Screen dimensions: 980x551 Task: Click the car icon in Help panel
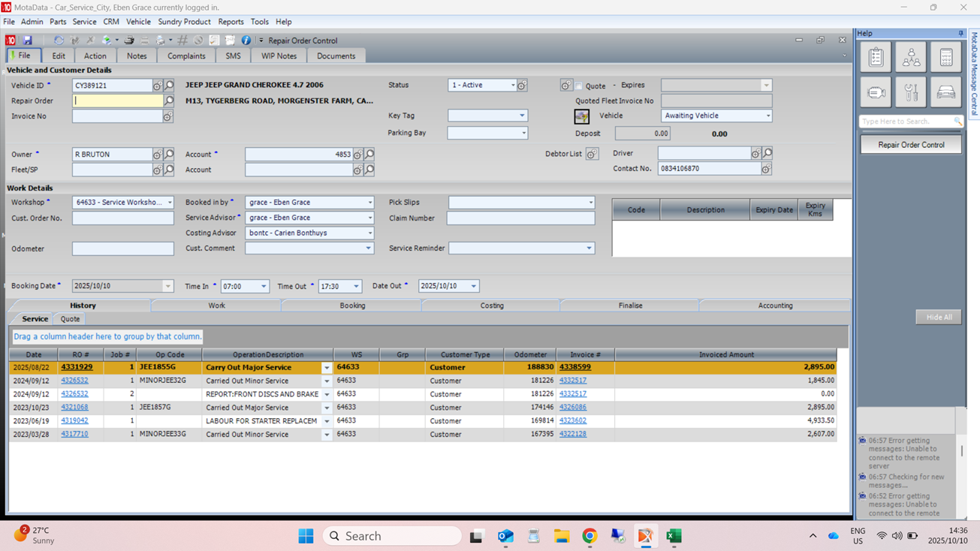click(x=945, y=92)
